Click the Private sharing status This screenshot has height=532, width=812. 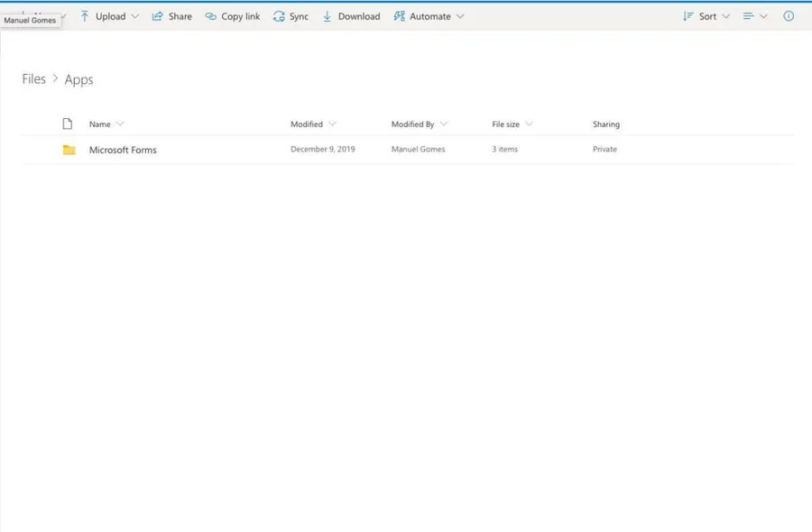(604, 150)
